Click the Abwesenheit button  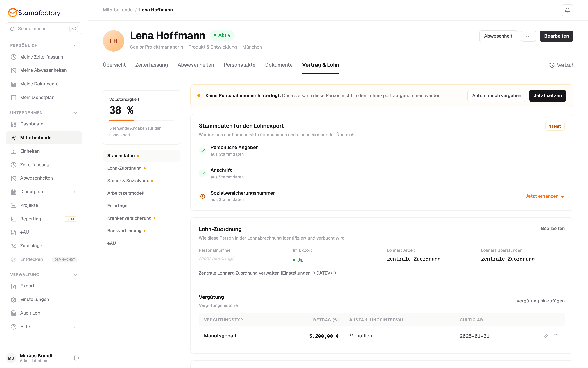pyautogui.click(x=498, y=36)
